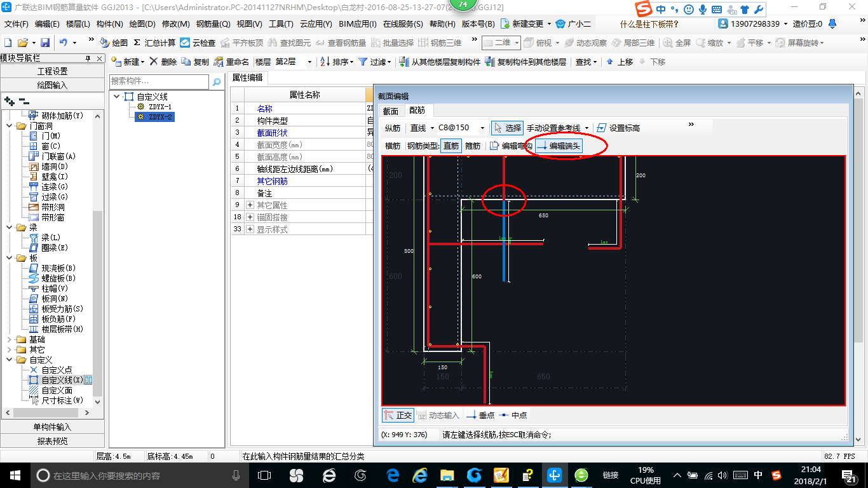Click the 工程设置 panel button
The image size is (868, 488).
tap(52, 71)
